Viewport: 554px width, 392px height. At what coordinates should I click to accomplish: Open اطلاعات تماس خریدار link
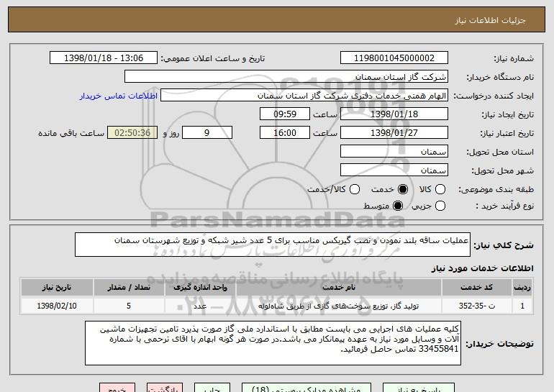coord(119,96)
